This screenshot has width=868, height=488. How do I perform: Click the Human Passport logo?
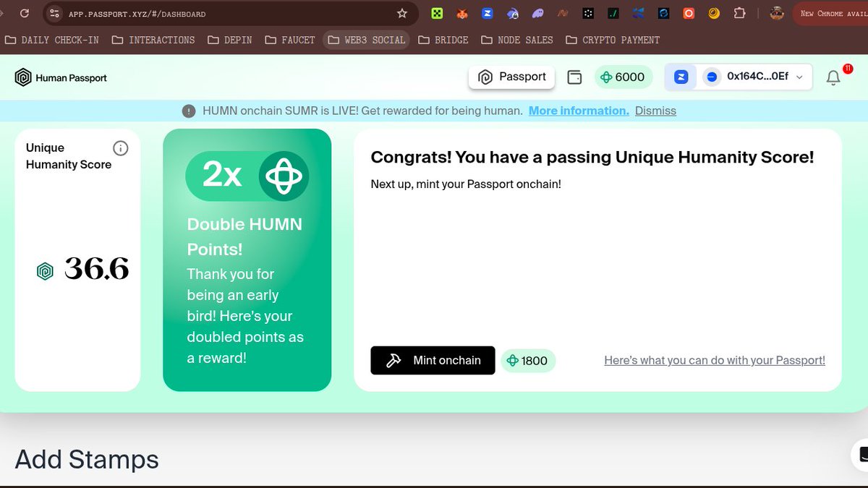(61, 77)
